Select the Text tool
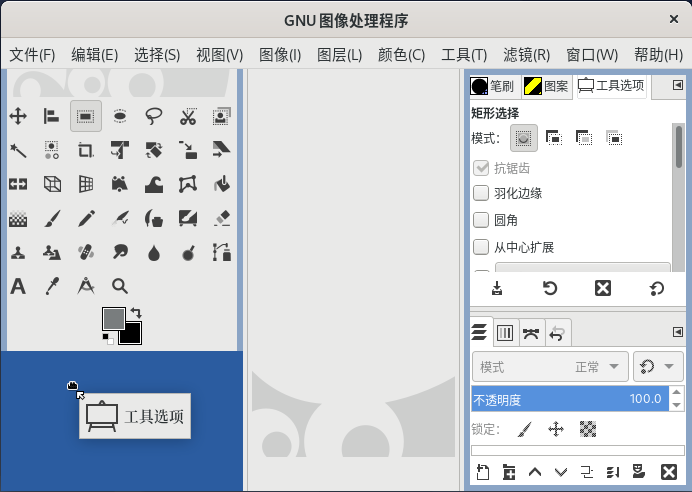The width and height of the screenshot is (692, 492). point(18,286)
